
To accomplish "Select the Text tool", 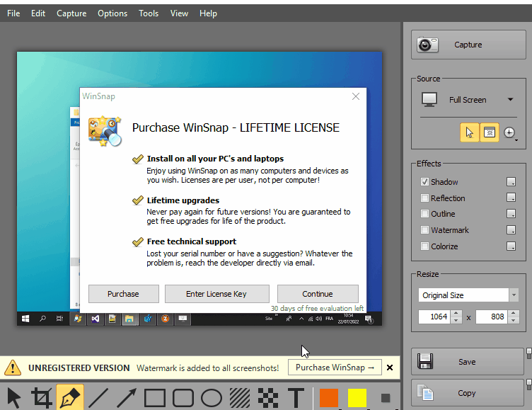I will point(296,397).
